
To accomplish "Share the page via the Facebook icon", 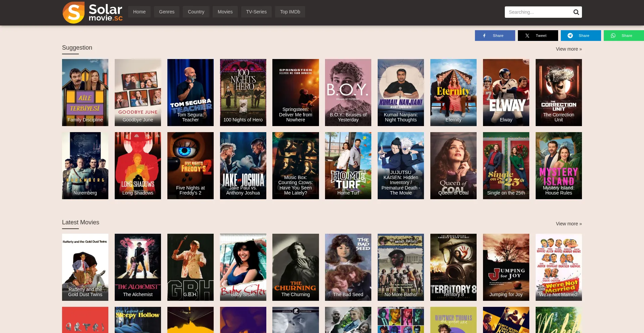I will point(495,36).
